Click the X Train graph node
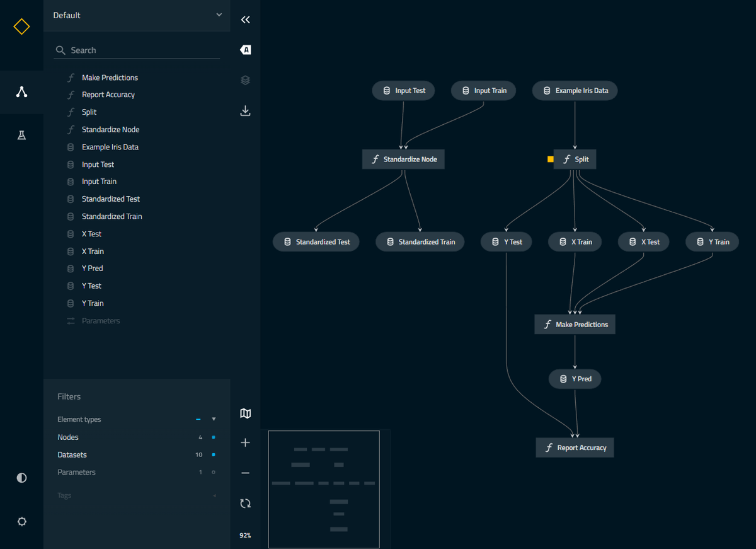Image resolution: width=756 pixels, height=549 pixels. [x=575, y=242]
